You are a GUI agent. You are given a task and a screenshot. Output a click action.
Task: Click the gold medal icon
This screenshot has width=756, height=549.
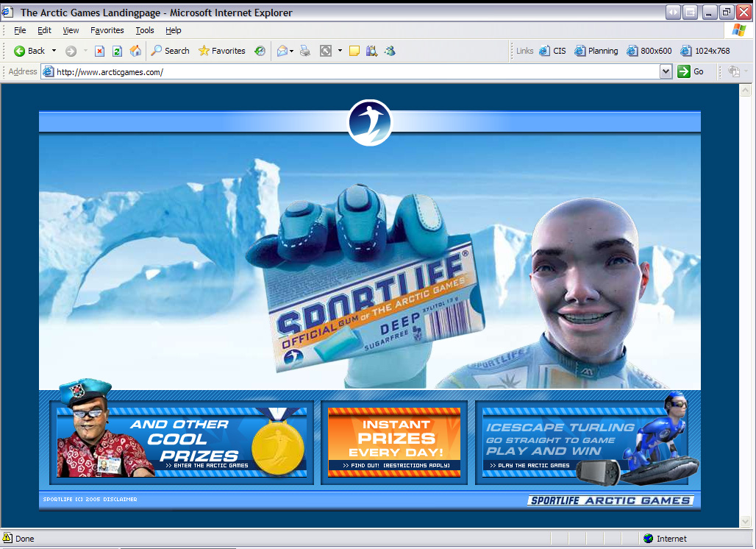[278, 447]
